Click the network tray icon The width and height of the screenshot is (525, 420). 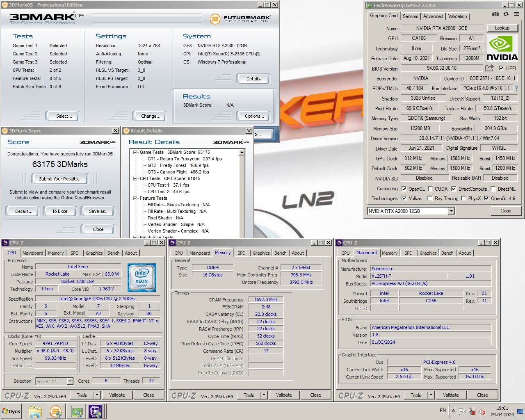(472, 411)
